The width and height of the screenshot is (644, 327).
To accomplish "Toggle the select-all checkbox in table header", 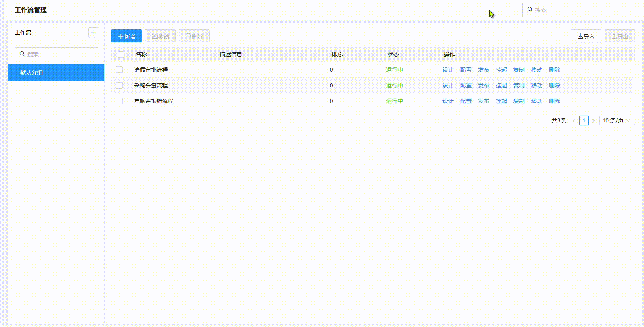I will 121,54.
